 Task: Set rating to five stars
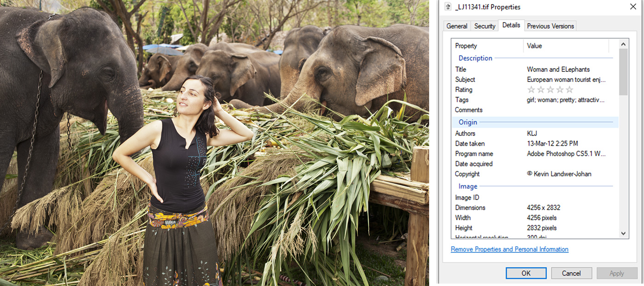569,90
